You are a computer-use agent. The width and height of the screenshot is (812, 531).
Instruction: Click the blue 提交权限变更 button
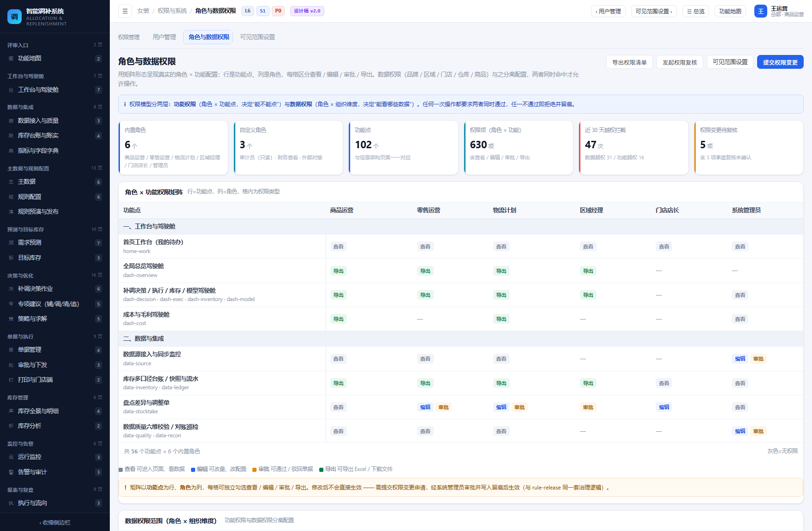pos(780,62)
